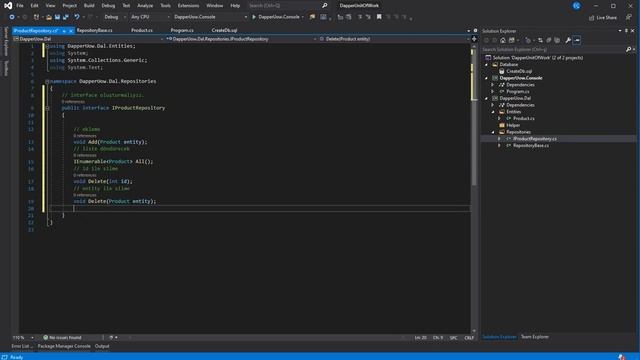Collapse the DapperUow.Console project node
640x360 pixels.
[486, 78]
